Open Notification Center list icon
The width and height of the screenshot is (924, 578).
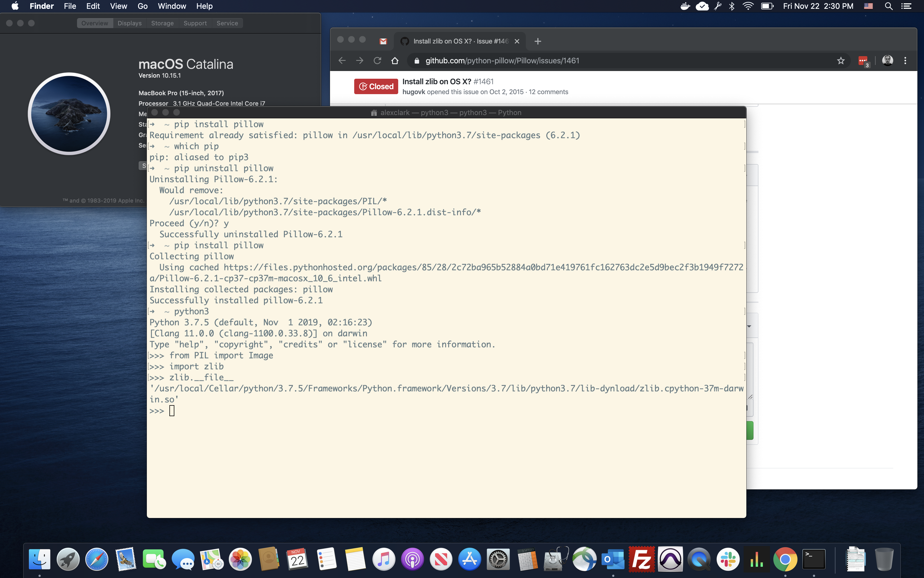point(906,6)
